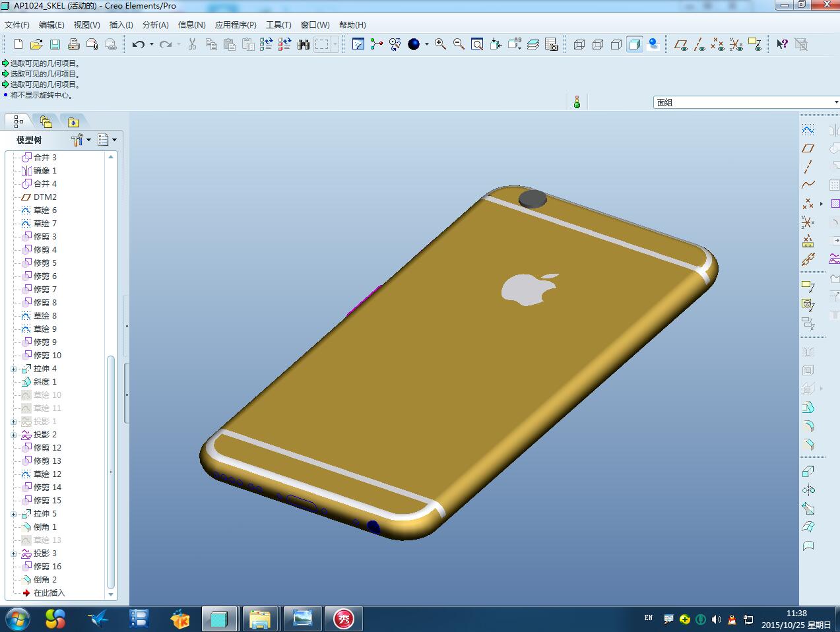Open the 分析(A) menu
This screenshot has height=632, width=840.
[x=155, y=25]
